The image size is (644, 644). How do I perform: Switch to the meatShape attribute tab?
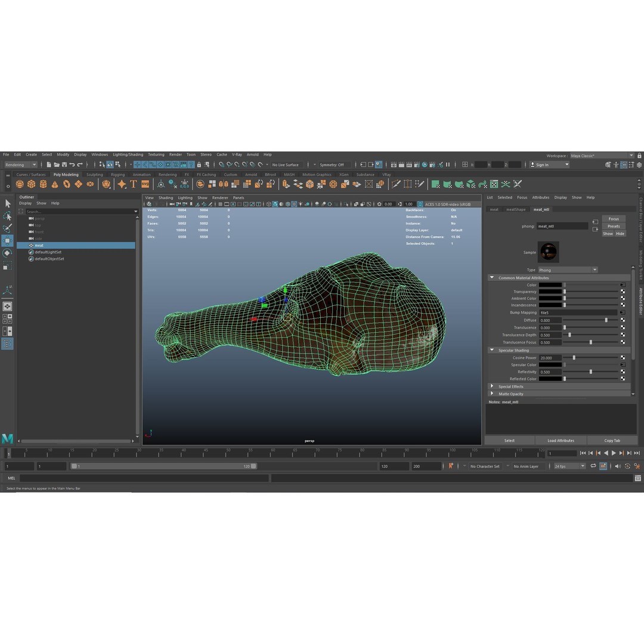pyautogui.click(x=516, y=209)
